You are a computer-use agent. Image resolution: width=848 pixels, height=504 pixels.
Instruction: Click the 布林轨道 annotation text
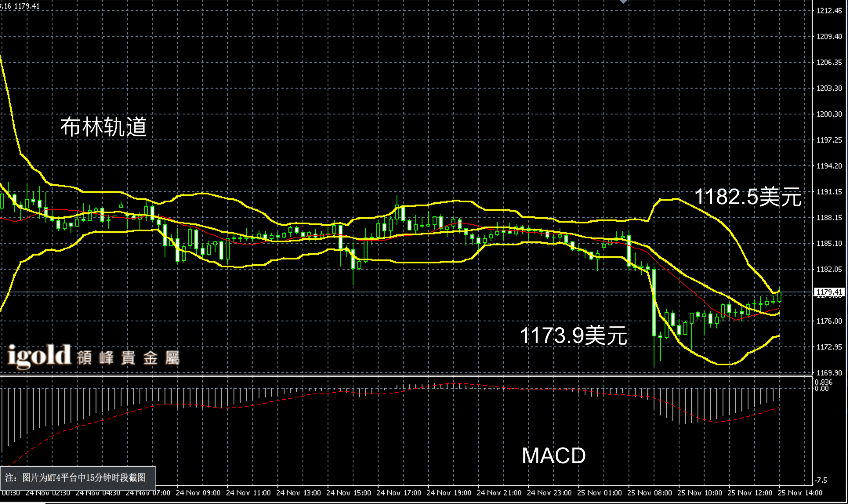click(x=103, y=127)
